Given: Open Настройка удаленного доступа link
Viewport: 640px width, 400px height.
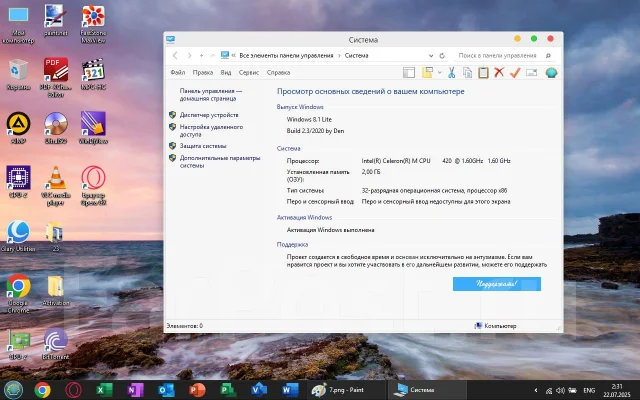Looking at the screenshot, I should [211, 131].
